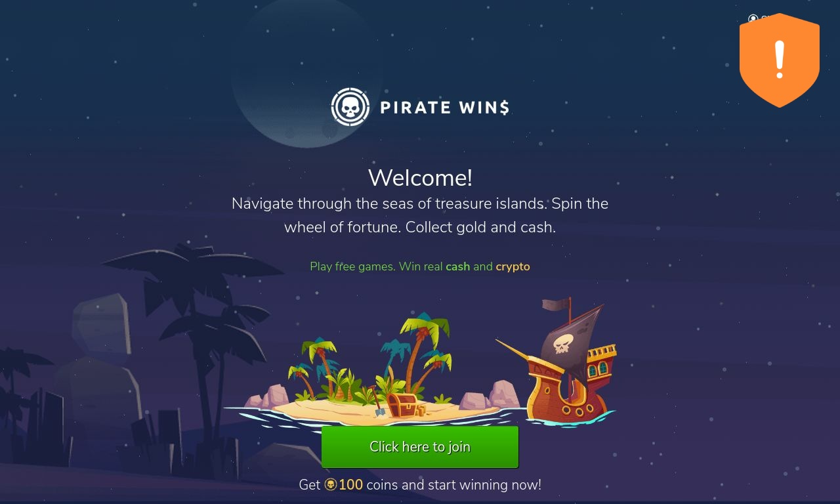Screen dimensions: 840x504
Task: Click the skull emblem in Pirate Wins logo
Action: click(x=350, y=107)
